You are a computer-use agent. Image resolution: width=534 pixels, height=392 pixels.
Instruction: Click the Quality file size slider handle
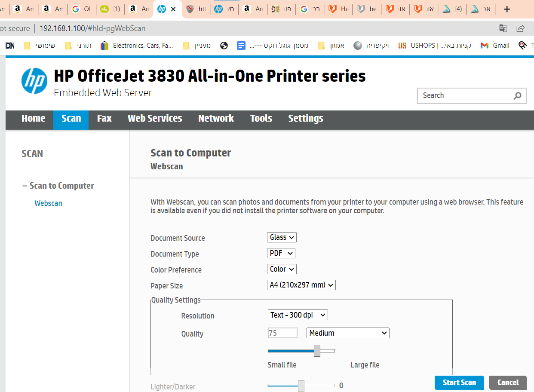[317, 351]
